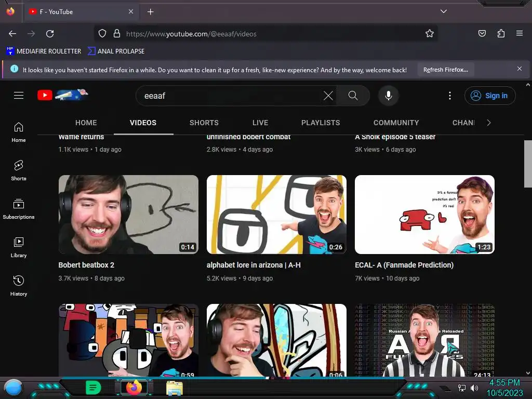Image resolution: width=532 pixels, height=399 pixels.
Task: Dismiss the Firefox notification bar
Action: click(x=520, y=69)
